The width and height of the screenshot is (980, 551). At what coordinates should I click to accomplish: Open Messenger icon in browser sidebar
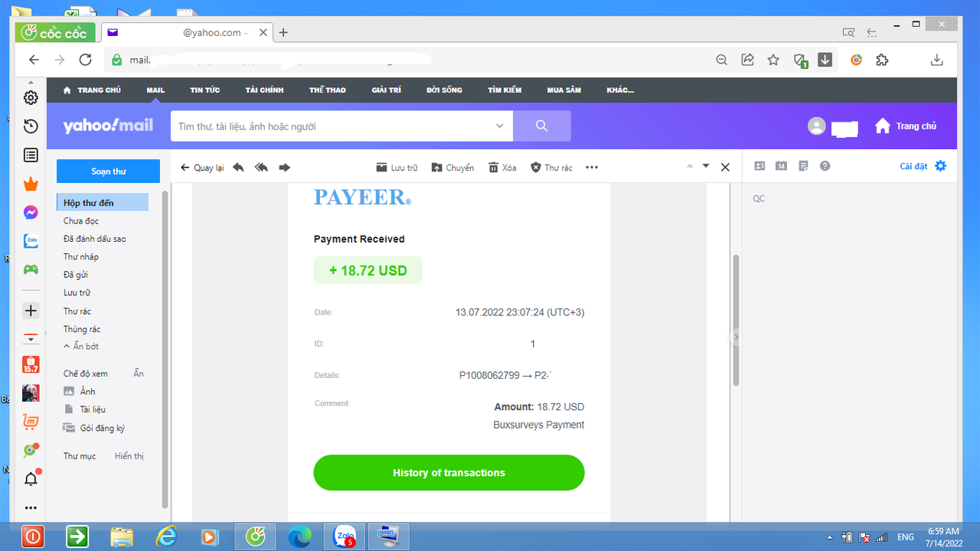click(x=31, y=213)
